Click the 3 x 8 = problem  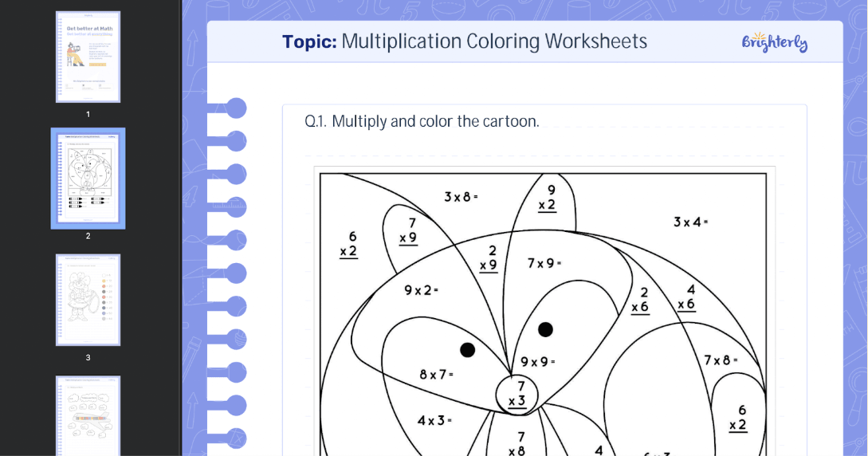point(461,196)
